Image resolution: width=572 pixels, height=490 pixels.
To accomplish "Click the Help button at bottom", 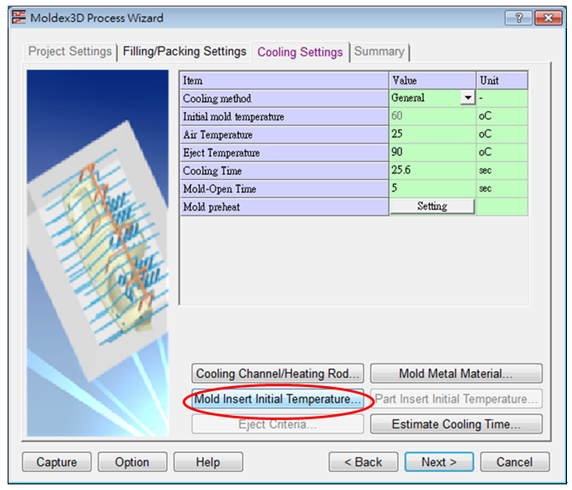I will pos(208,462).
